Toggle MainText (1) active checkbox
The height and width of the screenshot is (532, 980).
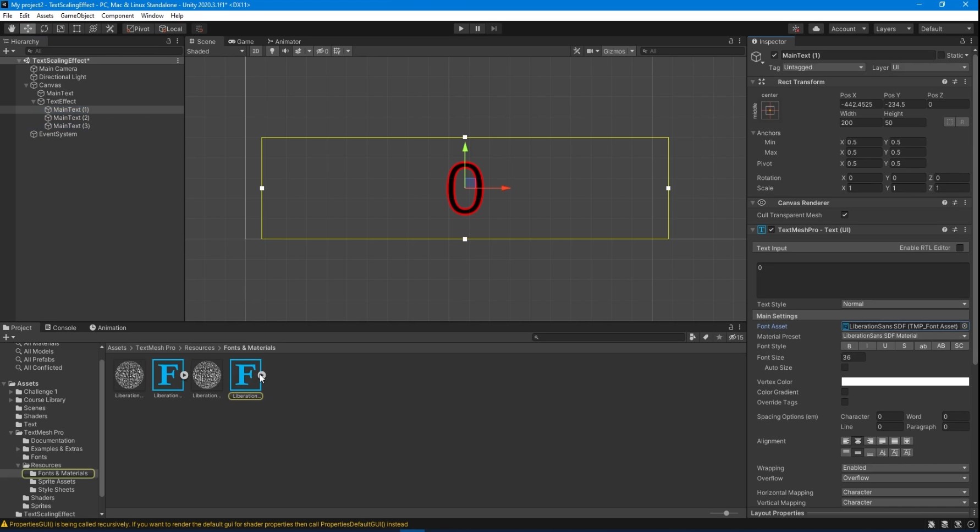click(x=774, y=56)
